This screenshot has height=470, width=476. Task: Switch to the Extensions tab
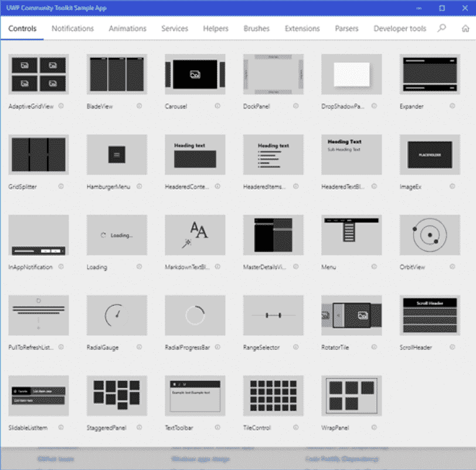tap(302, 29)
